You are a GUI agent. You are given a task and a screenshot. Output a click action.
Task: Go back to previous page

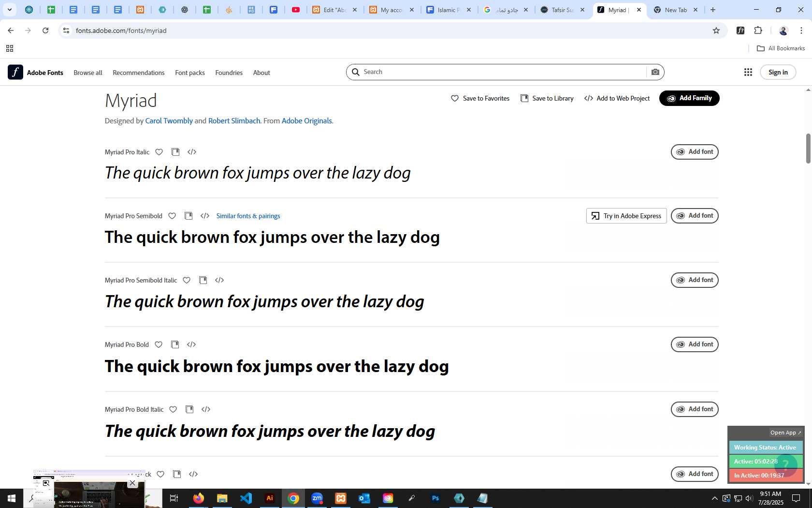pos(11,30)
